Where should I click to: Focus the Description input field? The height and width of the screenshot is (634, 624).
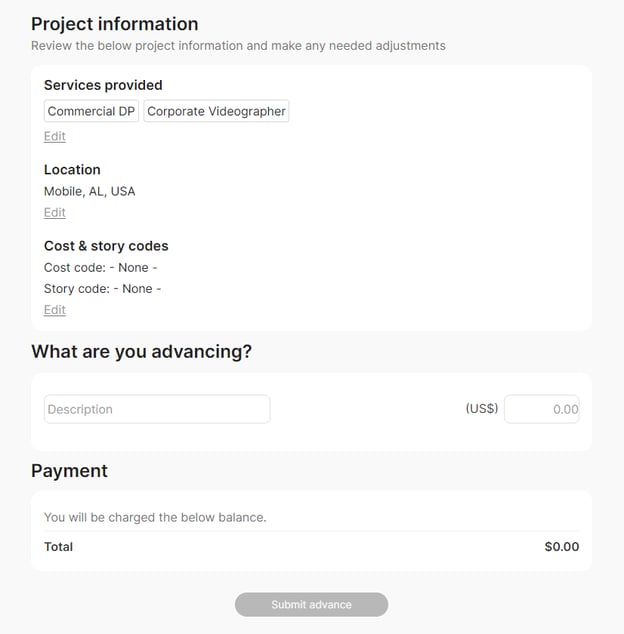(157, 409)
